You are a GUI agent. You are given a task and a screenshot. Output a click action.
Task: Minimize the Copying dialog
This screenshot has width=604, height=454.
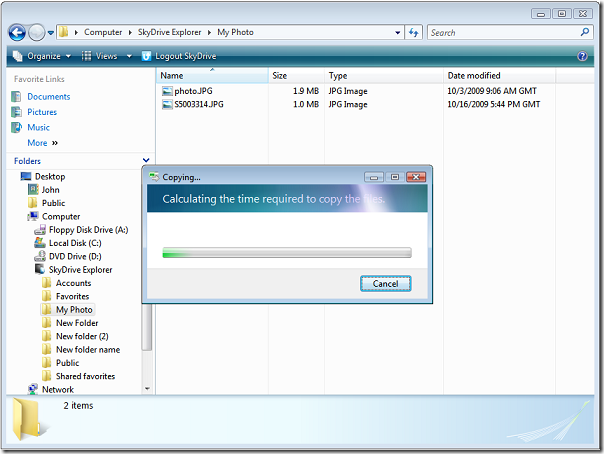(x=374, y=177)
